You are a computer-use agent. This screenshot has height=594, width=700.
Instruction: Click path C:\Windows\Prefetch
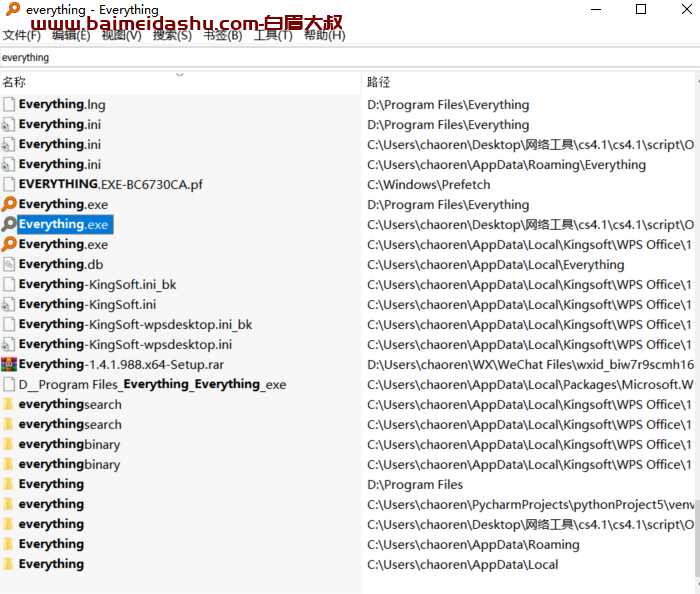pyautogui.click(x=429, y=185)
